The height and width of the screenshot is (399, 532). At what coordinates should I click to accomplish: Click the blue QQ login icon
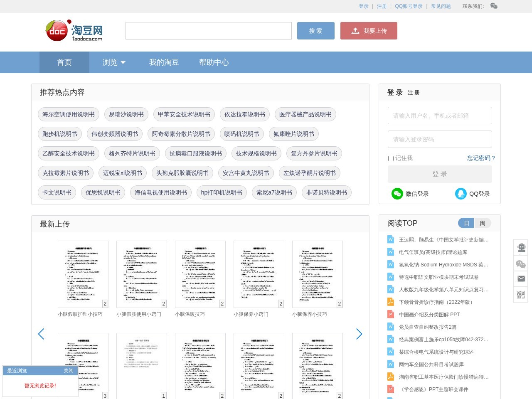pos(461,194)
